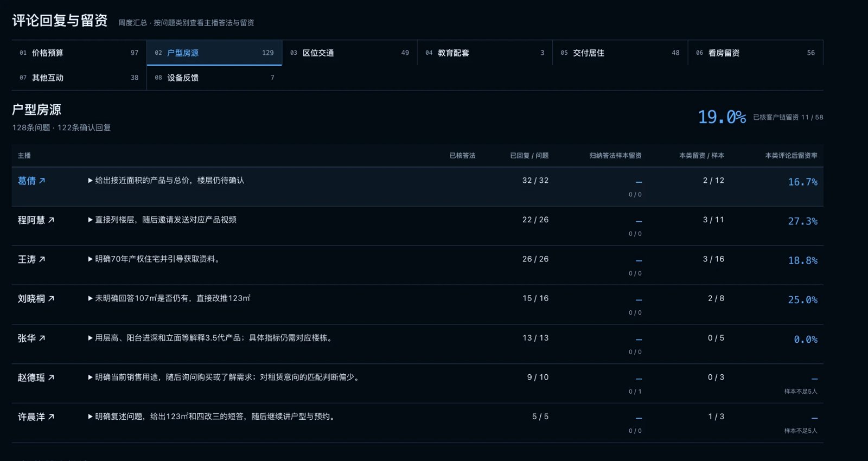
Task: Click the 16.7% rate in 葛倩 row
Action: (802, 182)
